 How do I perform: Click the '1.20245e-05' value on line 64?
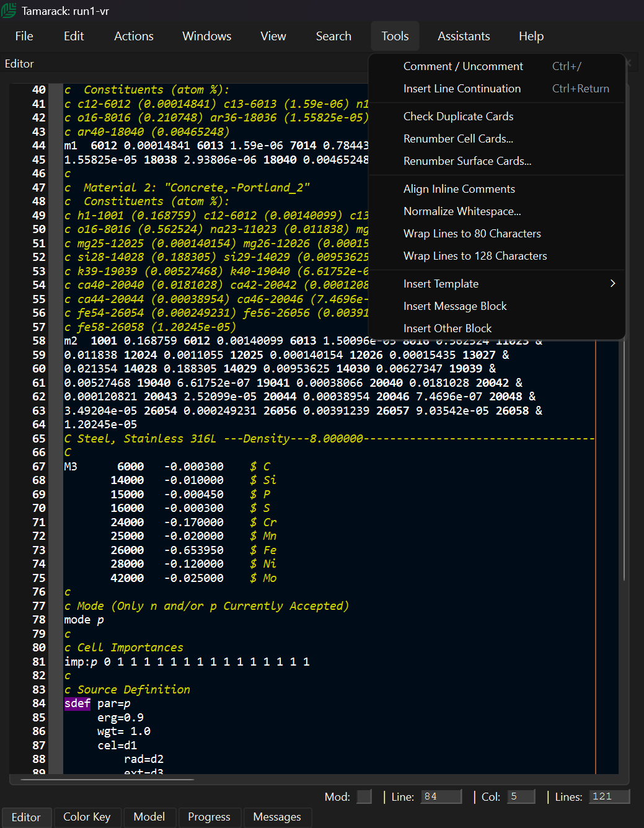tap(100, 425)
